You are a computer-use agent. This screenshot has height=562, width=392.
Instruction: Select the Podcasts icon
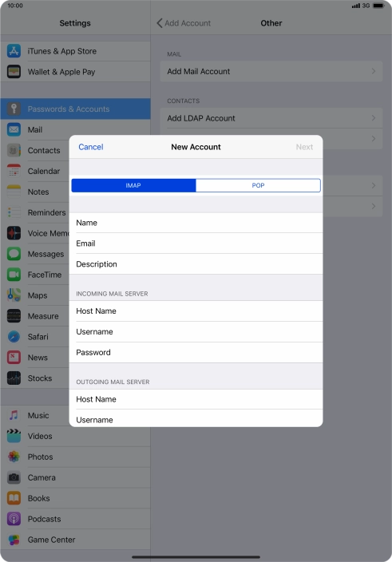tap(14, 519)
